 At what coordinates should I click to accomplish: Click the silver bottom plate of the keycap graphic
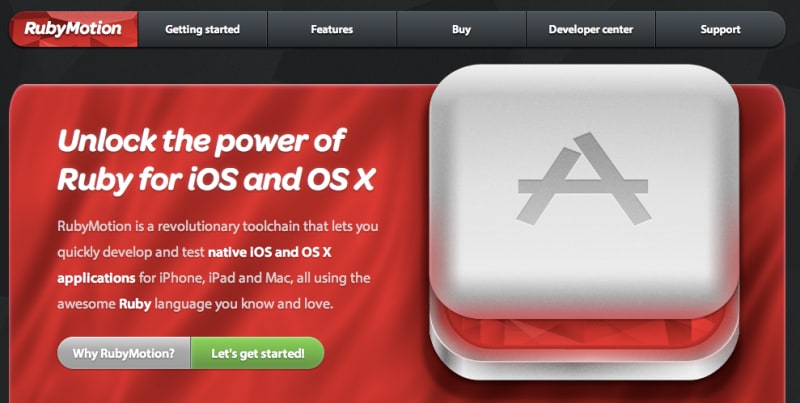click(x=584, y=367)
